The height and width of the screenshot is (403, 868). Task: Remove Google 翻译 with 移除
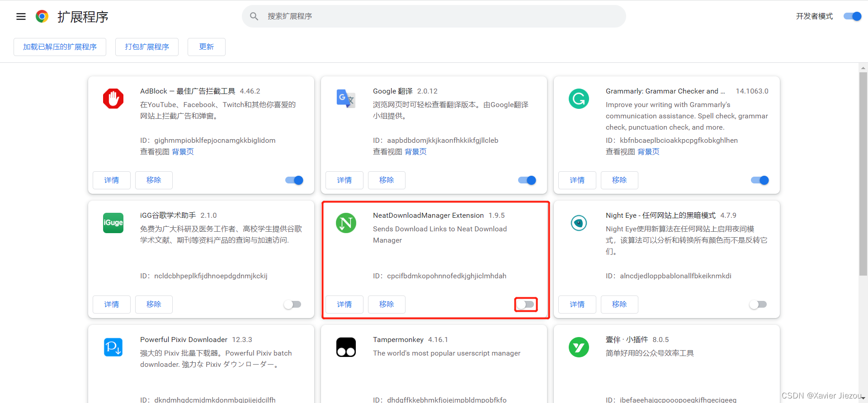387,180
